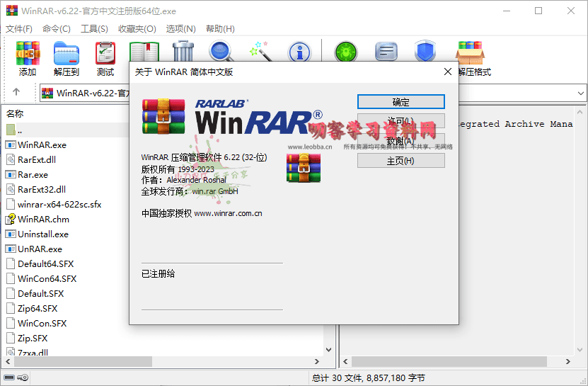Open the Favorites (收藏夹) menu
The height and width of the screenshot is (386, 588).
coord(137,29)
